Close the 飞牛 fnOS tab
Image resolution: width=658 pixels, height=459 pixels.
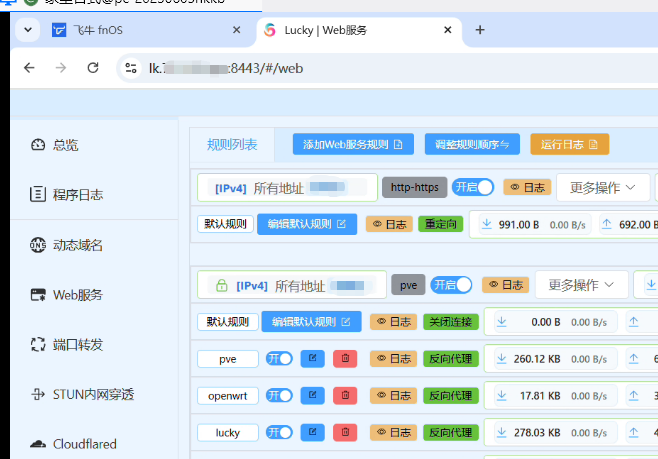pyautogui.click(x=237, y=30)
